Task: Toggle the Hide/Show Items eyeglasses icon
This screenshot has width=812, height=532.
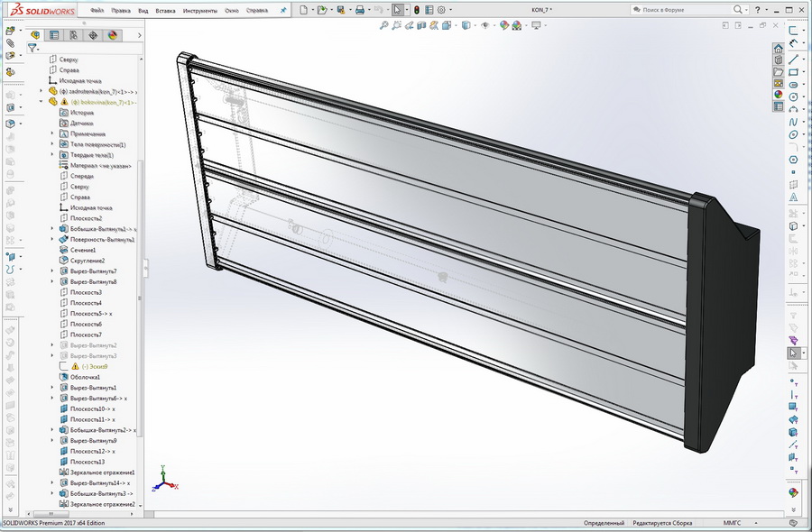Action: coord(485,27)
